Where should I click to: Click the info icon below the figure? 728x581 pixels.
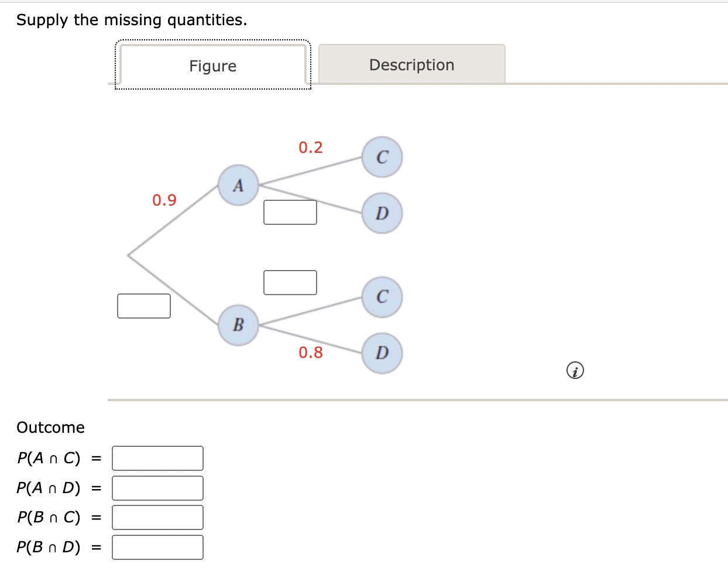pyautogui.click(x=575, y=370)
